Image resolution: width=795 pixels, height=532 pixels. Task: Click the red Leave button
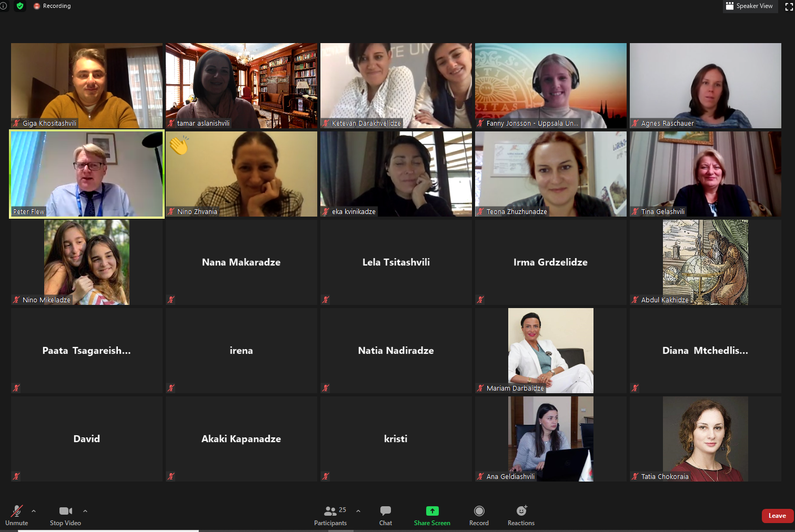tap(778, 516)
